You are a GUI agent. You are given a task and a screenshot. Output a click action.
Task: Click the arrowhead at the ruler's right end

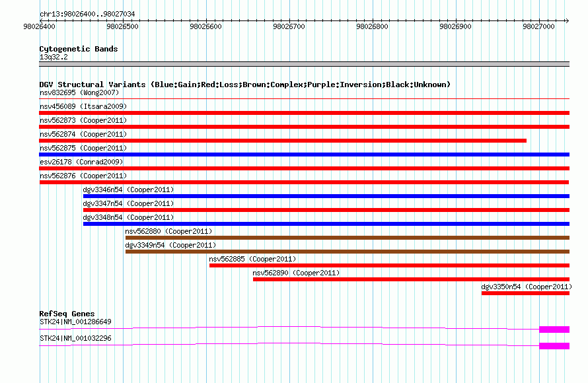[567, 20]
